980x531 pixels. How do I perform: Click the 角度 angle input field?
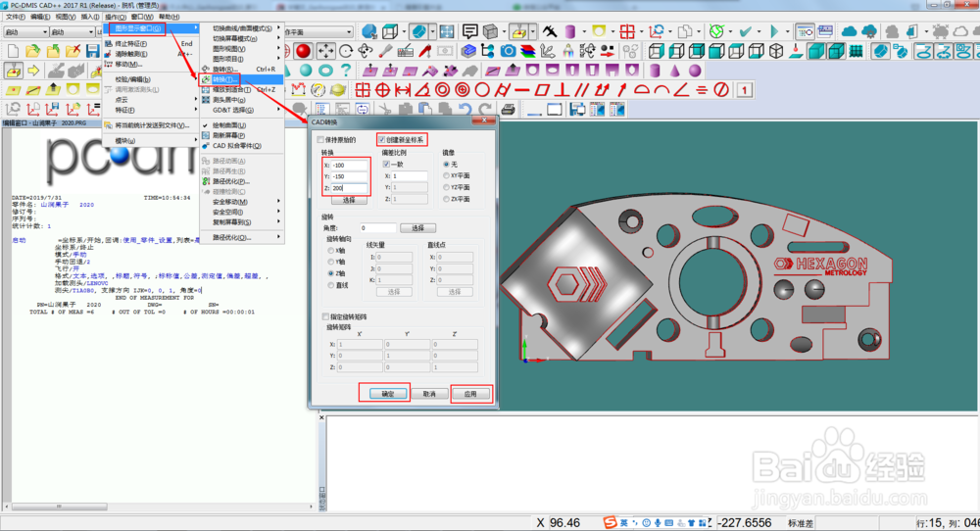[x=377, y=228]
